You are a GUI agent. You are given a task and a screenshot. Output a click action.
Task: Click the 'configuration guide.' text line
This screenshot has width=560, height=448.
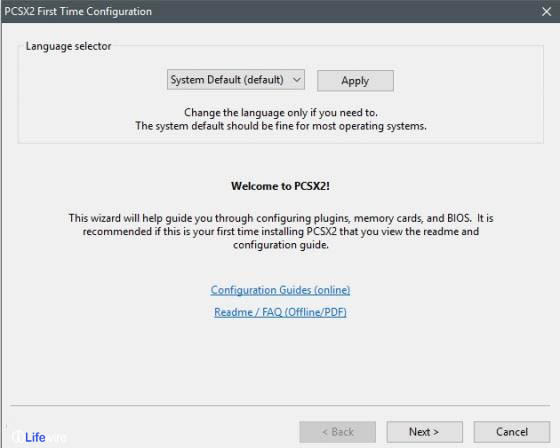(x=281, y=245)
